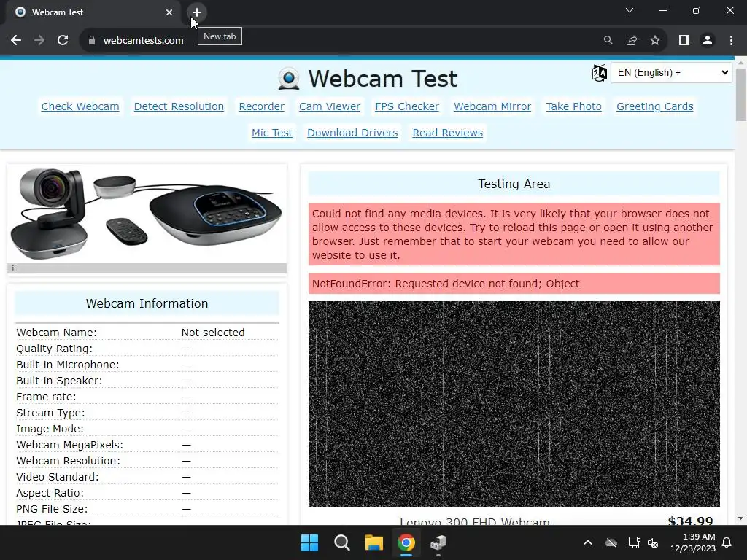Click the webcam logo next to title
Viewport: 747px width, 560px height.
289,79
